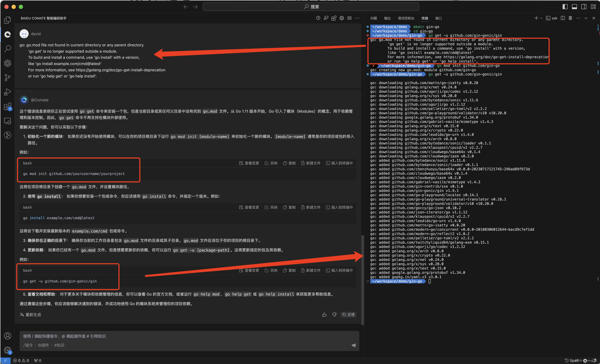Kill terminal with the trash icon
This screenshot has height=364, width=600.
coord(570,18)
